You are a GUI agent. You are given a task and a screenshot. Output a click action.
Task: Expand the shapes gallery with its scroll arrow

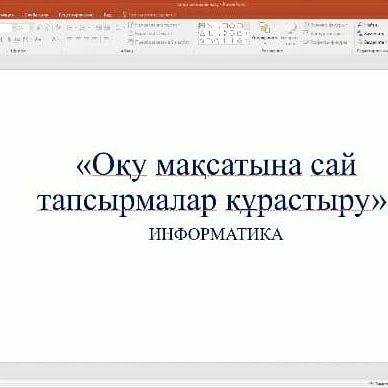click(x=247, y=33)
